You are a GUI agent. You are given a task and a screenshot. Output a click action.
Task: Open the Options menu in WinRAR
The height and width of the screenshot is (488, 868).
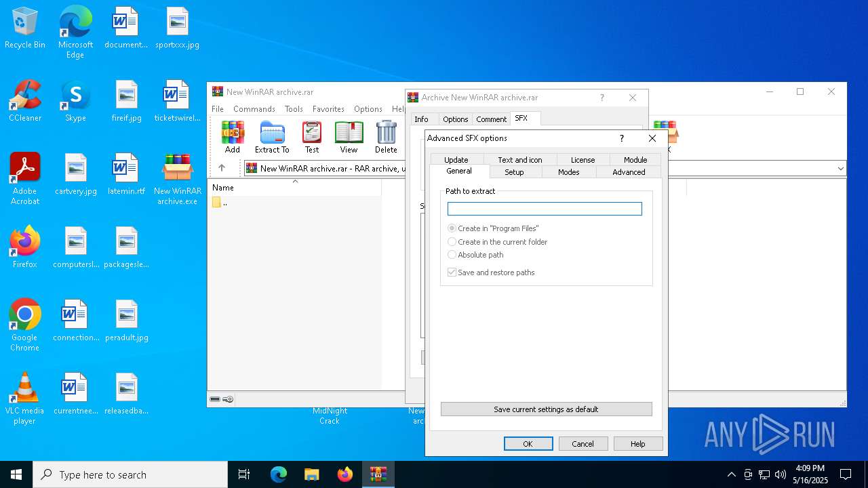click(368, 109)
